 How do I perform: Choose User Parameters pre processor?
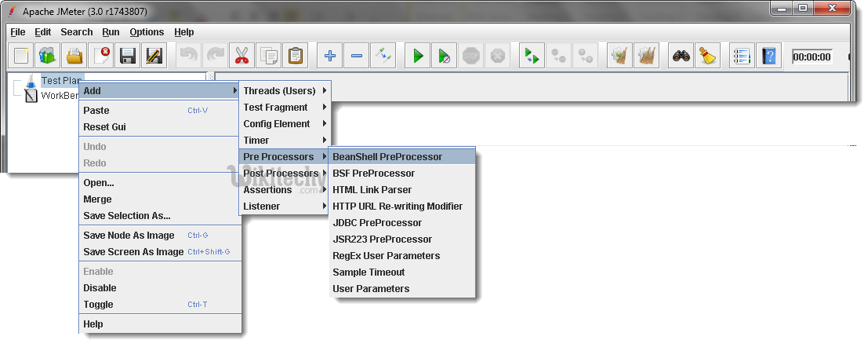pyautogui.click(x=371, y=289)
